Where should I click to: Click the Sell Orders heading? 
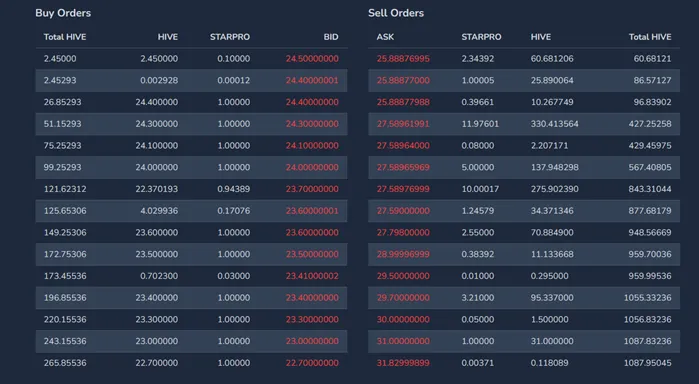tap(396, 13)
